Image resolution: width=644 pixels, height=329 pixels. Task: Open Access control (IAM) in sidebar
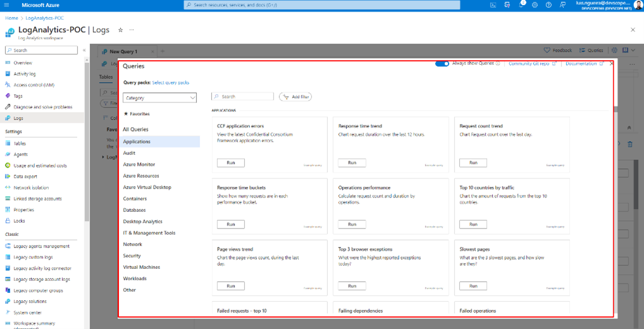[x=34, y=85]
